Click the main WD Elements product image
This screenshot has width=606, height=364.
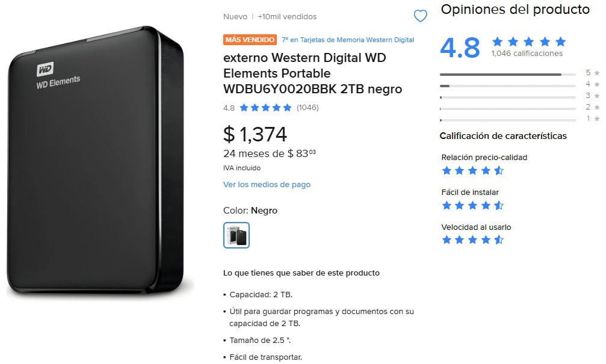coord(96,162)
